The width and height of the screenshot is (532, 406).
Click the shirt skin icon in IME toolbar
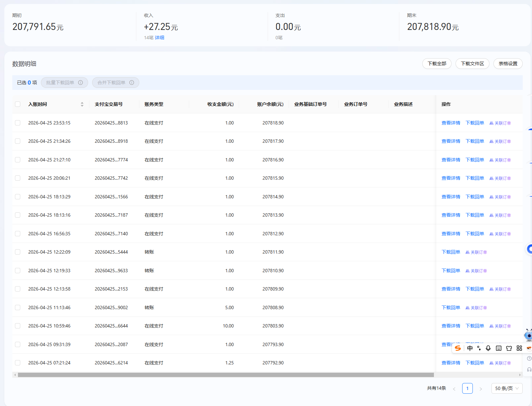pos(509,348)
